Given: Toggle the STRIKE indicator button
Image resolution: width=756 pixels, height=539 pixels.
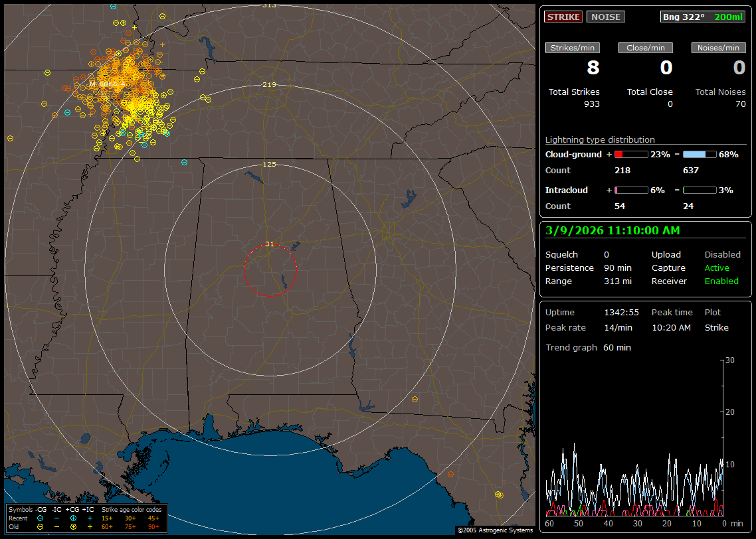Looking at the screenshot, I should (x=563, y=17).
